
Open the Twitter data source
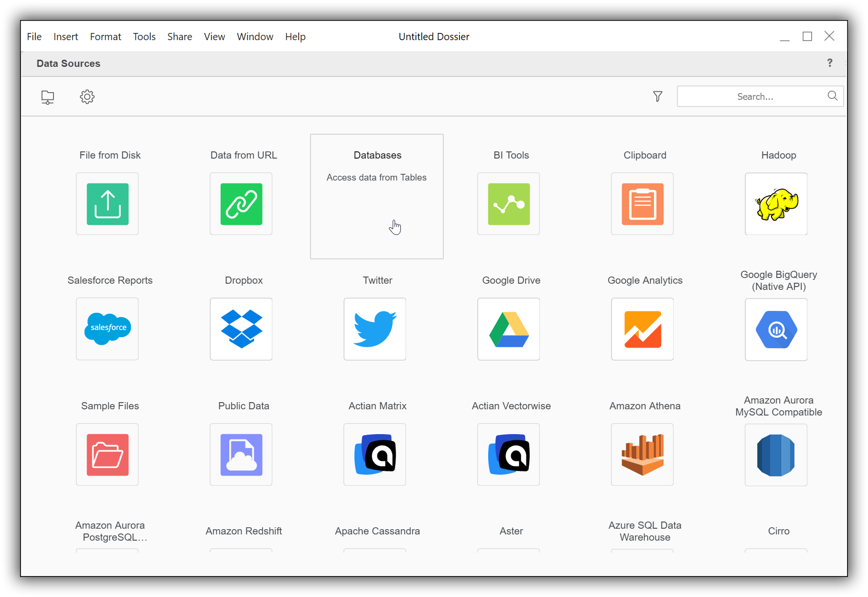375,329
